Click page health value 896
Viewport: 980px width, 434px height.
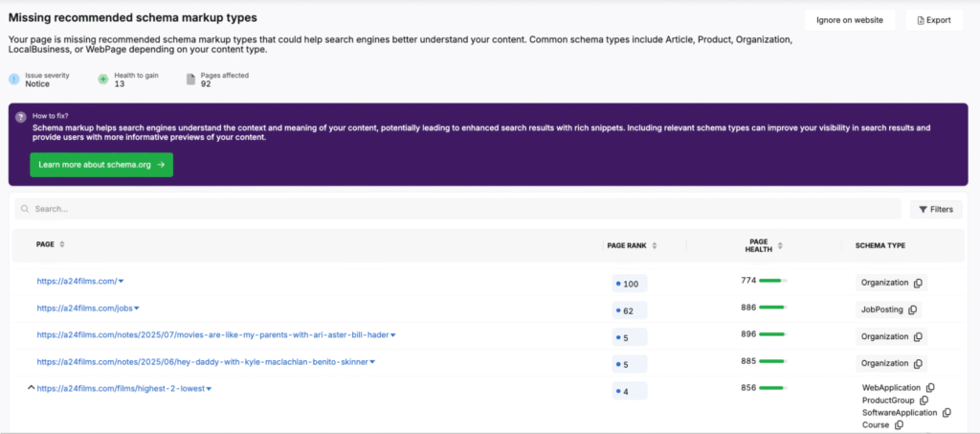click(748, 334)
